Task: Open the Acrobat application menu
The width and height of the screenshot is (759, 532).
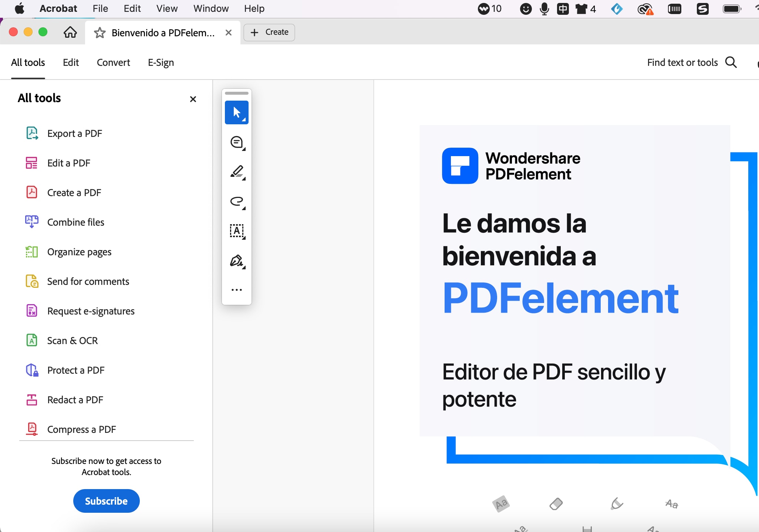Action: pos(58,9)
